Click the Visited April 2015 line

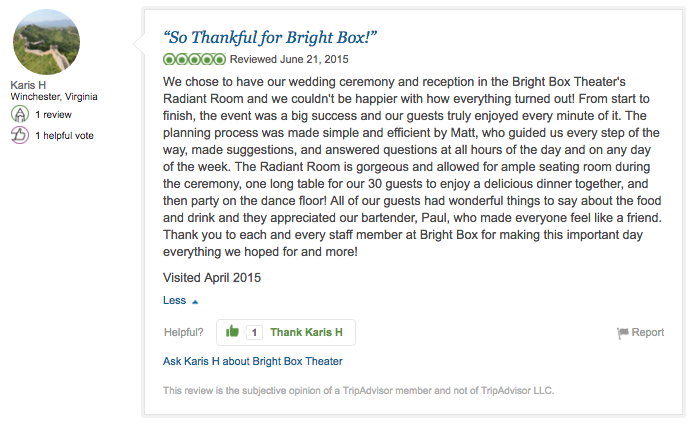(212, 278)
